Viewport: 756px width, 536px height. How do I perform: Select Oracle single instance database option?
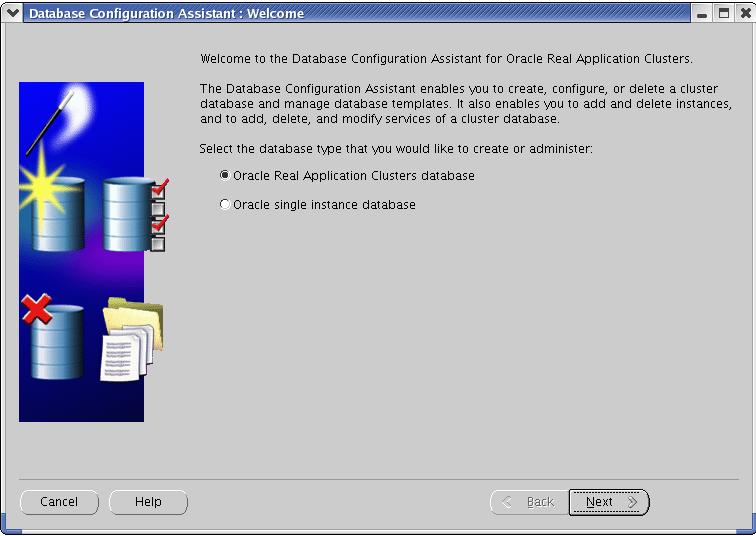click(x=224, y=205)
